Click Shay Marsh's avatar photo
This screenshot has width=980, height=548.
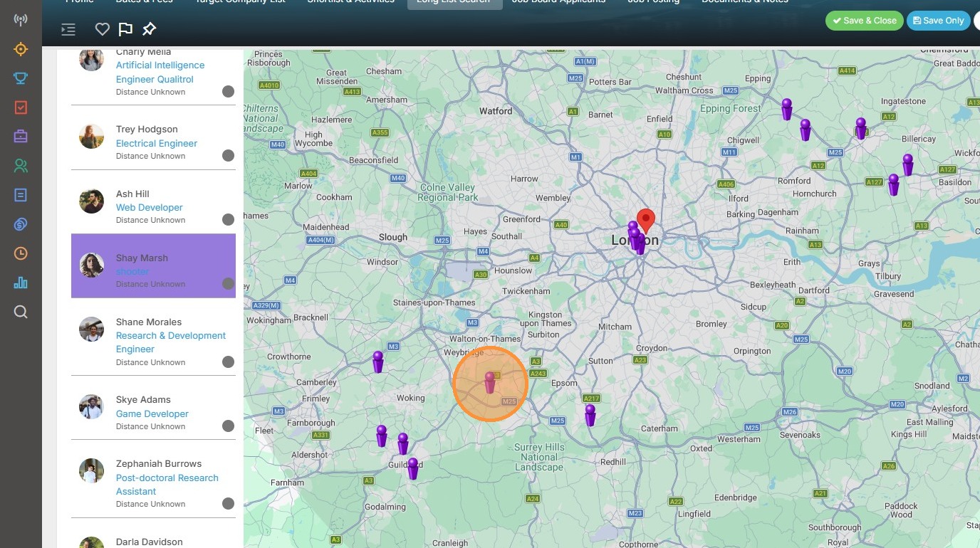(x=92, y=265)
